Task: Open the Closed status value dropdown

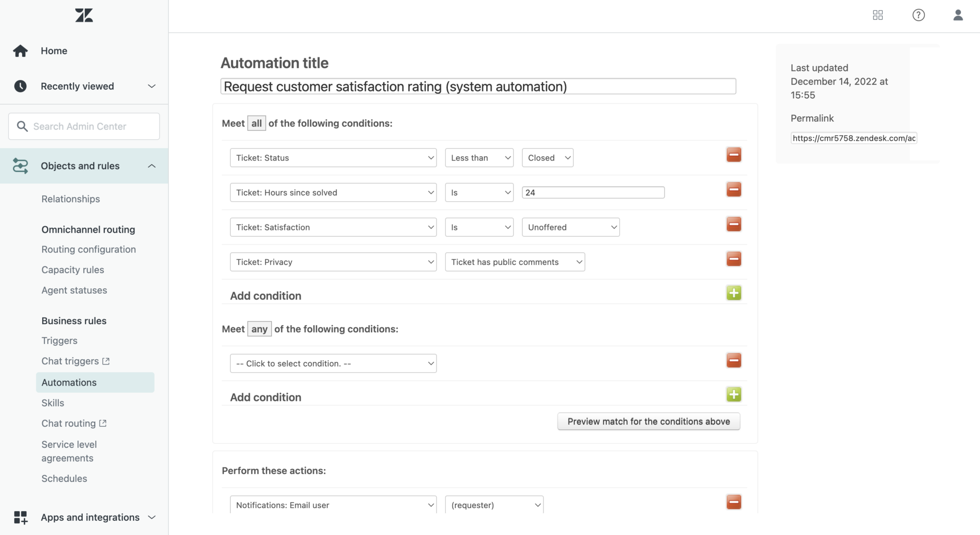Action: coord(547,158)
